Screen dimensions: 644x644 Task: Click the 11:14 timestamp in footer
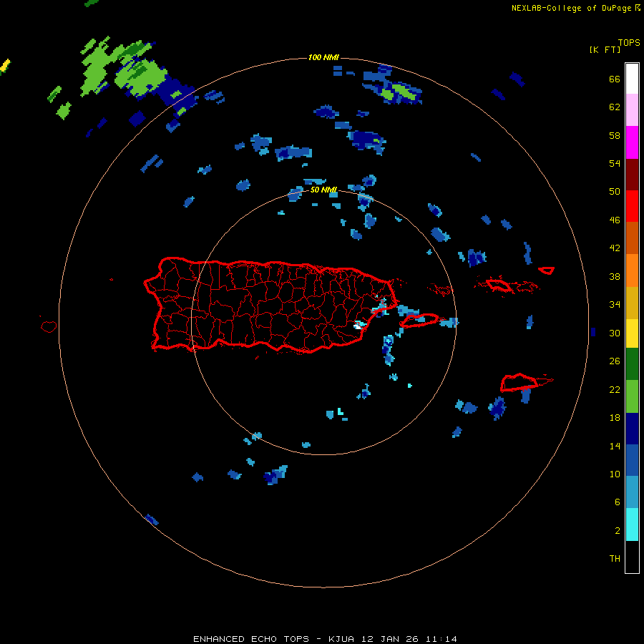pyautogui.click(x=442, y=639)
